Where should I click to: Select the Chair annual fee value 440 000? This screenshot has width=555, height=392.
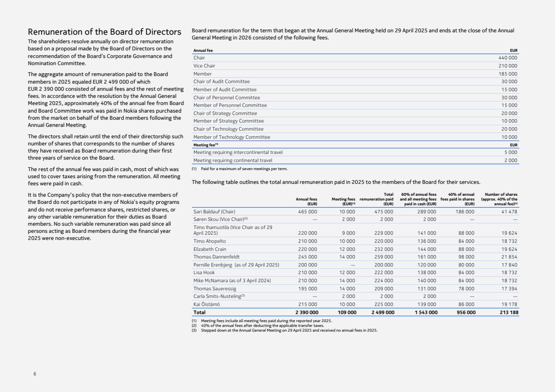(x=508, y=57)
